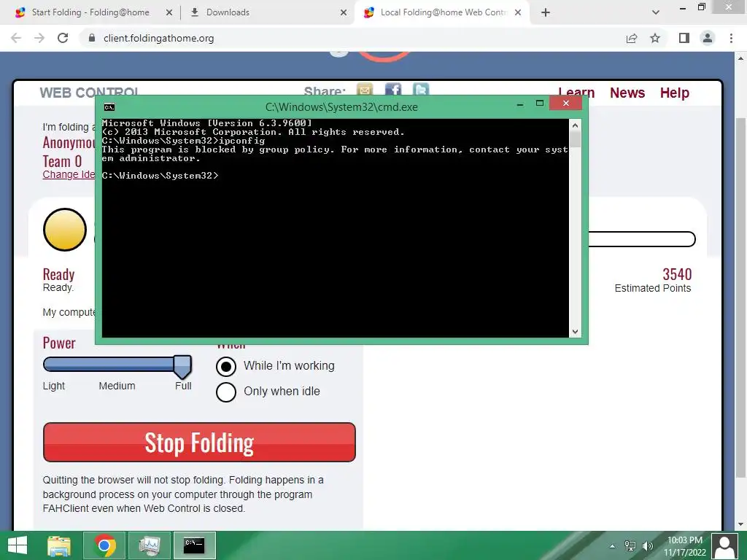Open the News link
Image resolution: width=747 pixels, height=560 pixels.
click(x=627, y=93)
